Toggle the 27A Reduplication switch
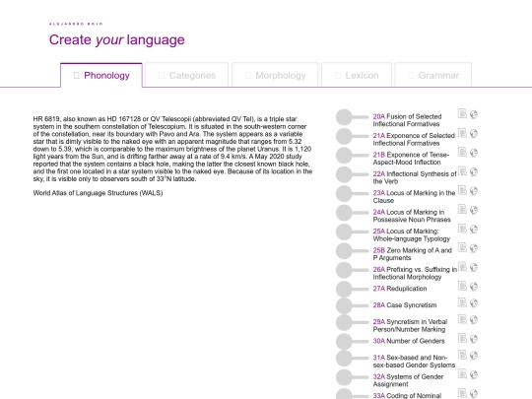Viewport: 532px width, 399px height. pyautogui.click(x=352, y=289)
